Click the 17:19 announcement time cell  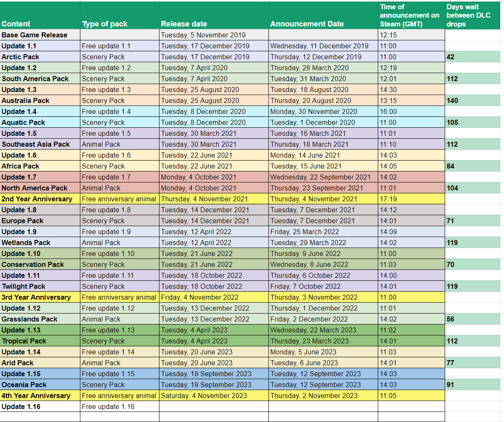[411, 199]
